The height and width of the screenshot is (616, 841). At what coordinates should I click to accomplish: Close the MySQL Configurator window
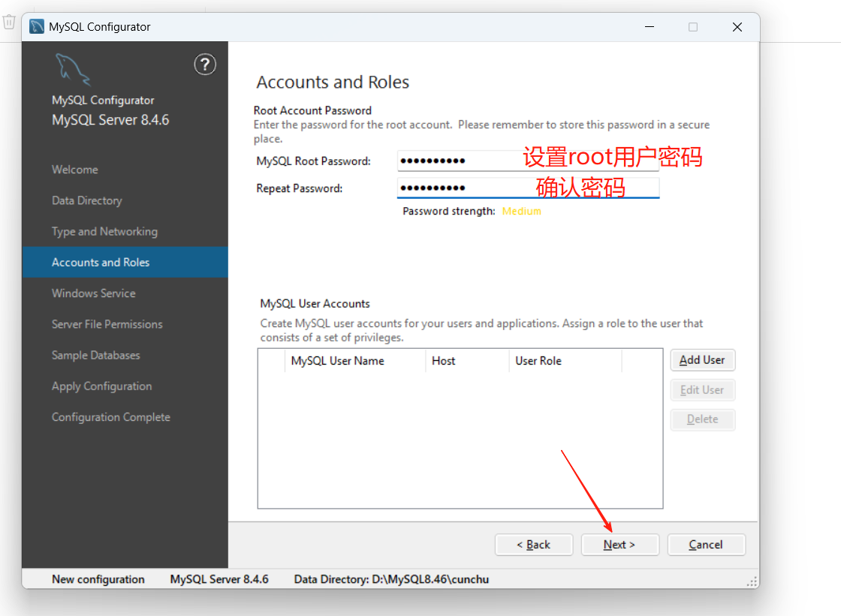(x=737, y=27)
